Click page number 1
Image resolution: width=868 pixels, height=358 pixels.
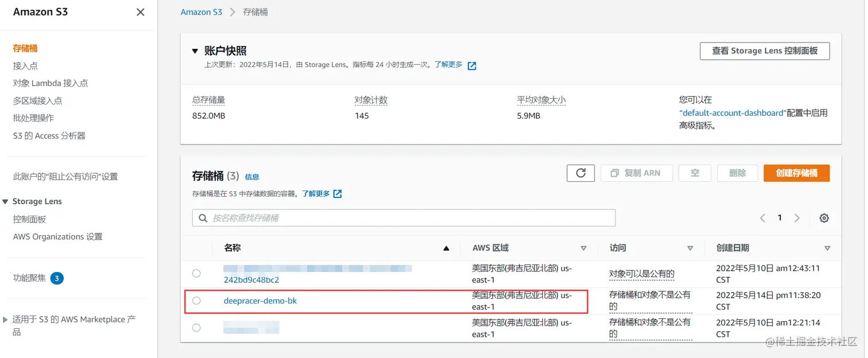click(x=780, y=217)
